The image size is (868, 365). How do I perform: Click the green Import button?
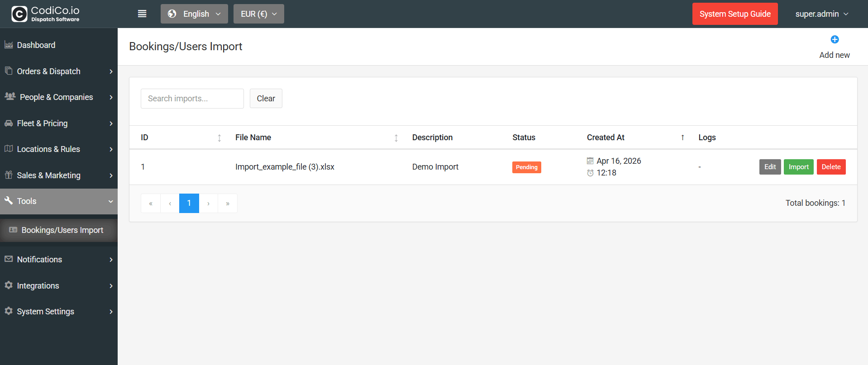pos(798,167)
